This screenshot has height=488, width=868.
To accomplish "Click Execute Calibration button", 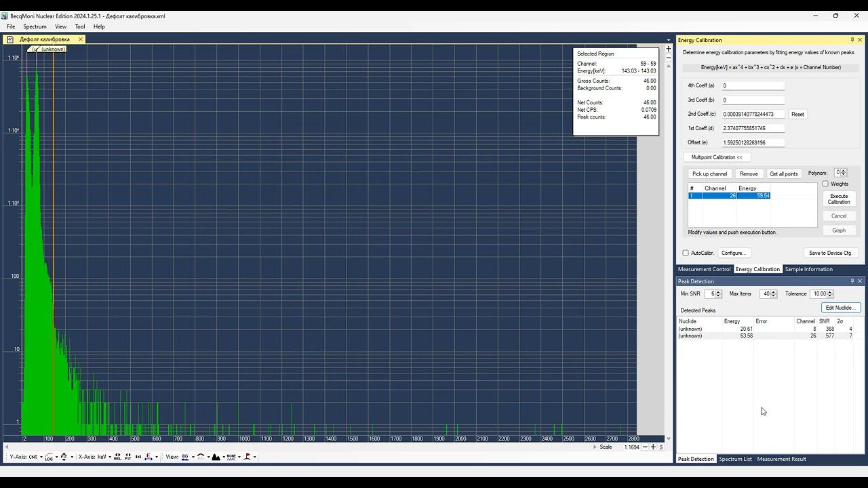I will pos(839,199).
